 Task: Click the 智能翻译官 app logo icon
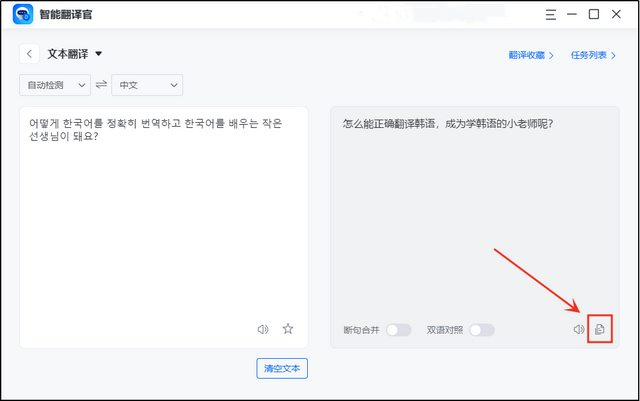pos(23,14)
